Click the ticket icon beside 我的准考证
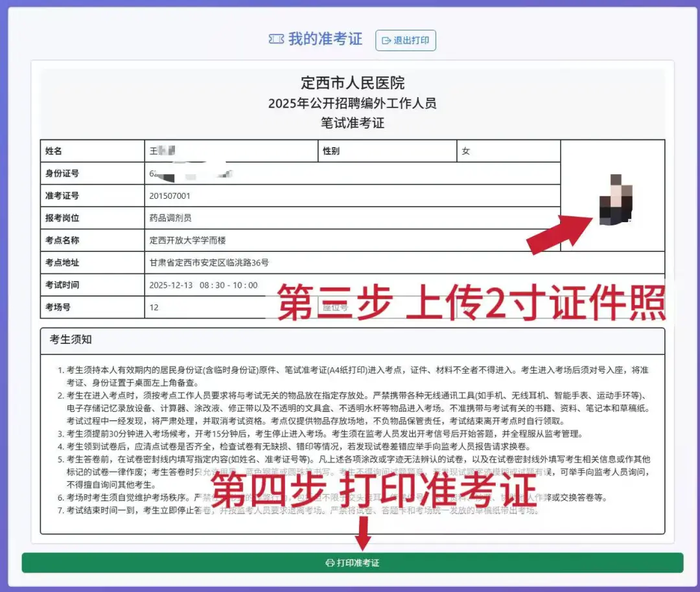Image resolution: width=700 pixels, height=592 pixels. tap(276, 40)
